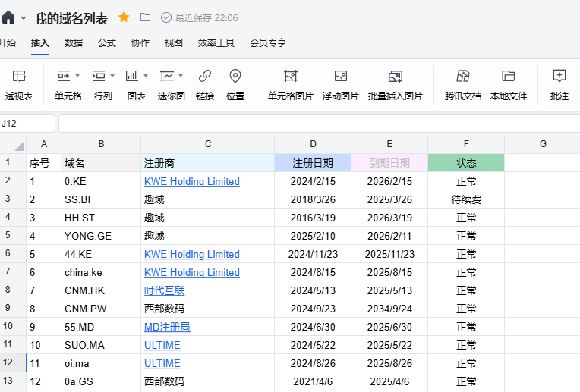Click the 注册日期 header cell
The height and width of the screenshot is (392, 580).
point(313,163)
